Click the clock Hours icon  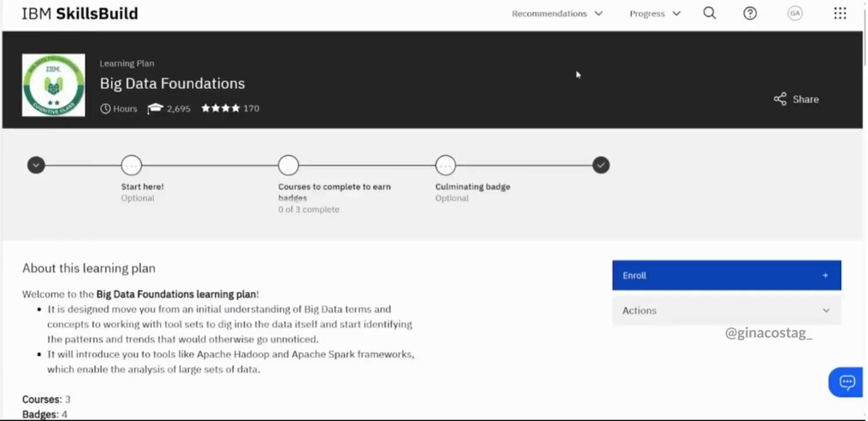[x=105, y=109]
